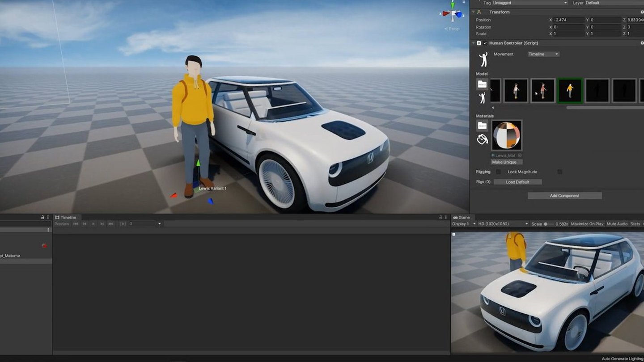Toggle the Rigging checkbox
This screenshot has height=362, width=644.
[x=498, y=172]
